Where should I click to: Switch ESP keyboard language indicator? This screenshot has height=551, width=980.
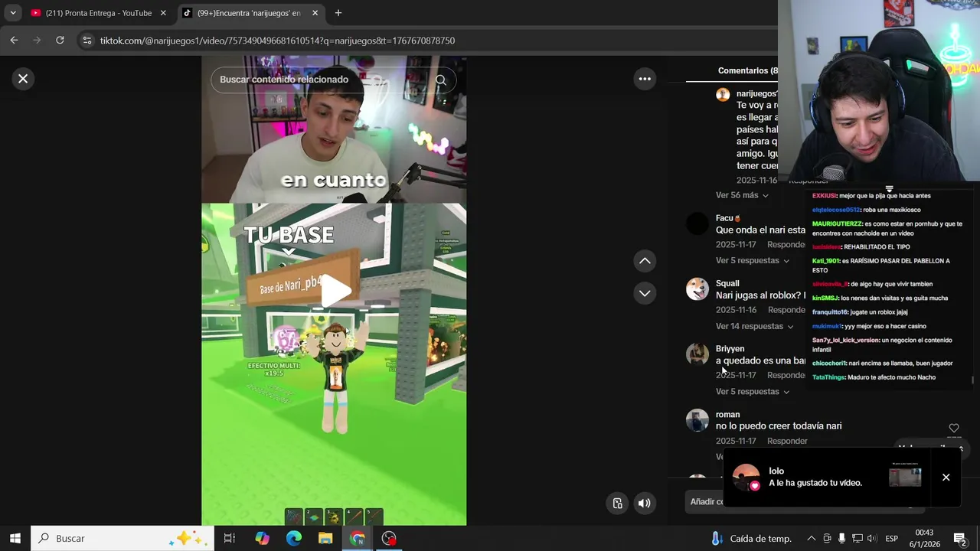(891, 538)
